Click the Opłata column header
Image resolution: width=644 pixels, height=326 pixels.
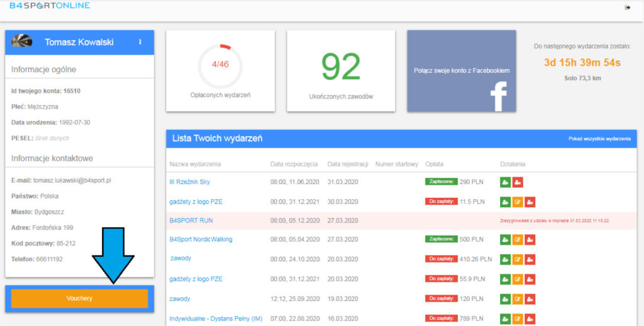click(x=434, y=164)
